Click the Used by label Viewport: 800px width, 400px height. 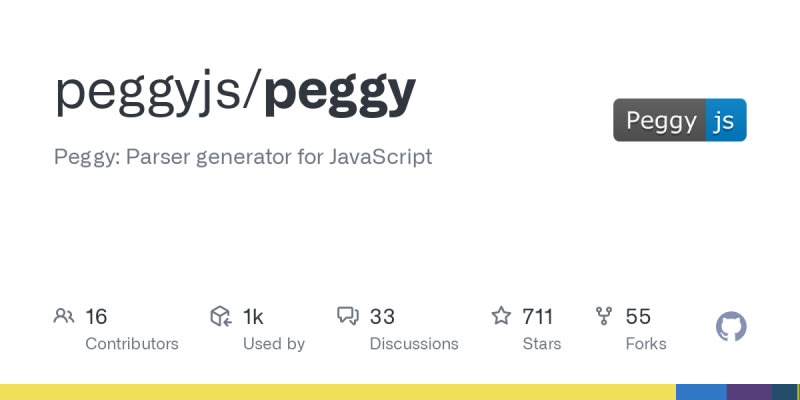pyautogui.click(x=274, y=343)
